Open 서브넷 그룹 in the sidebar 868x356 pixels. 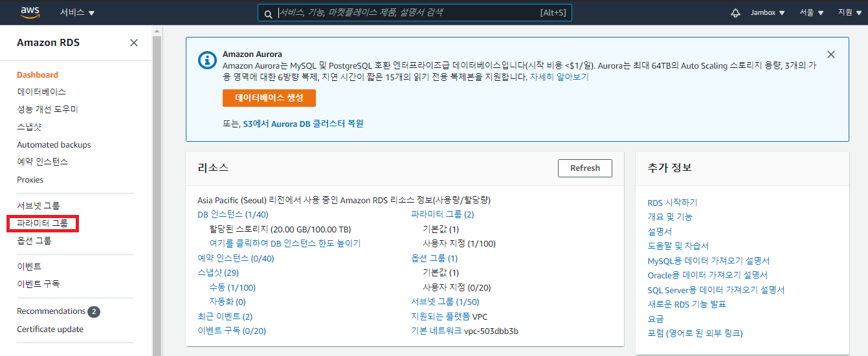click(x=38, y=206)
